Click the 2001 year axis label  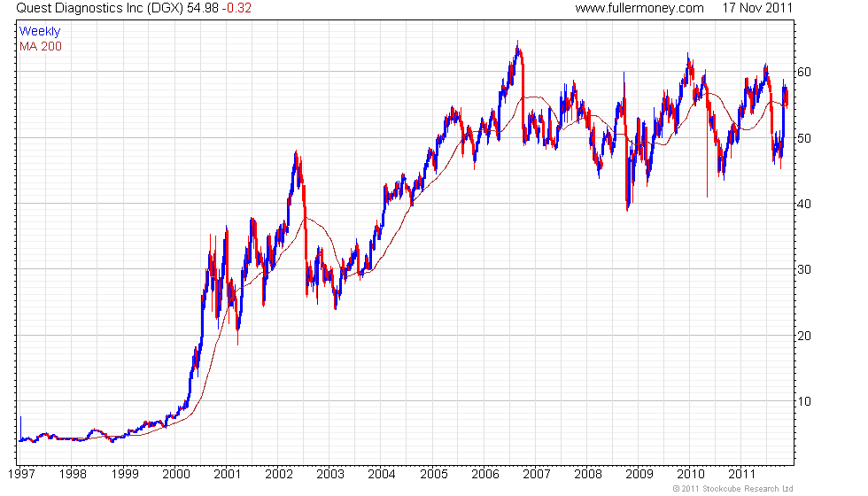coord(228,474)
